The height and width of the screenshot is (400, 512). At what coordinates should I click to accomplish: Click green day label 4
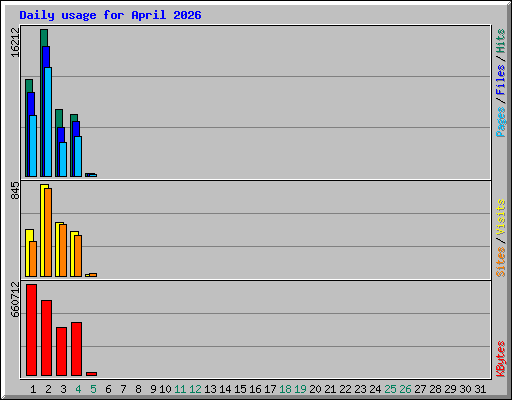coord(78,389)
